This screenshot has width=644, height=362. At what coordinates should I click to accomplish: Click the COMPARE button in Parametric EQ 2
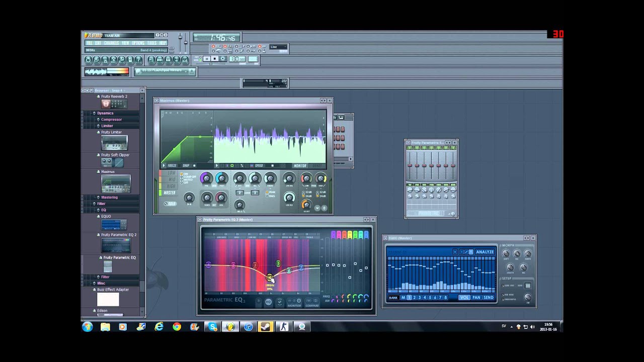point(312,306)
